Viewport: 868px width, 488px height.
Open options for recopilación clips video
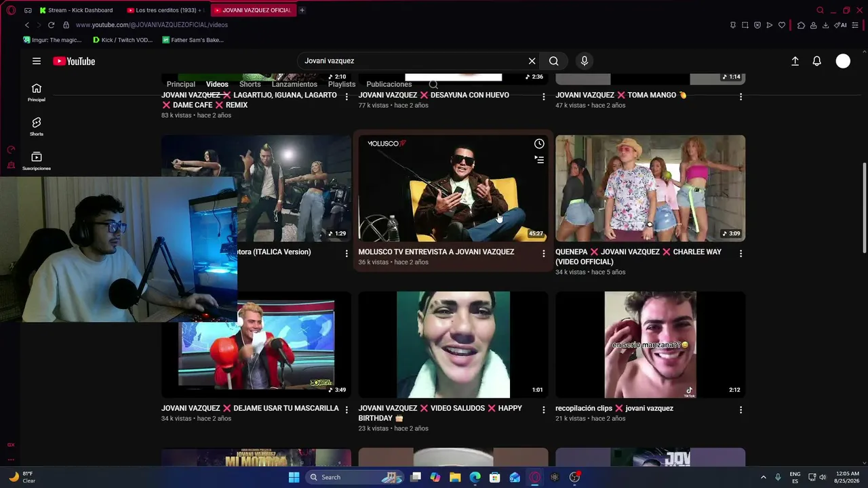(741, 410)
